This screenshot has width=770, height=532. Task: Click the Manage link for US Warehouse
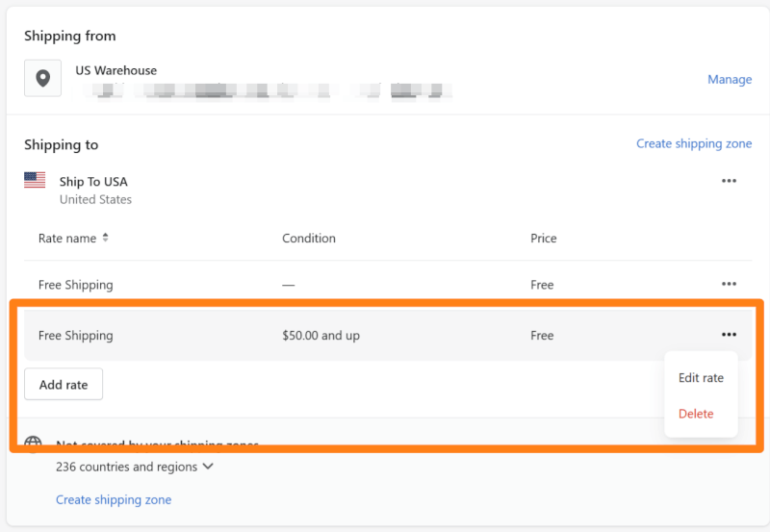pyautogui.click(x=730, y=79)
